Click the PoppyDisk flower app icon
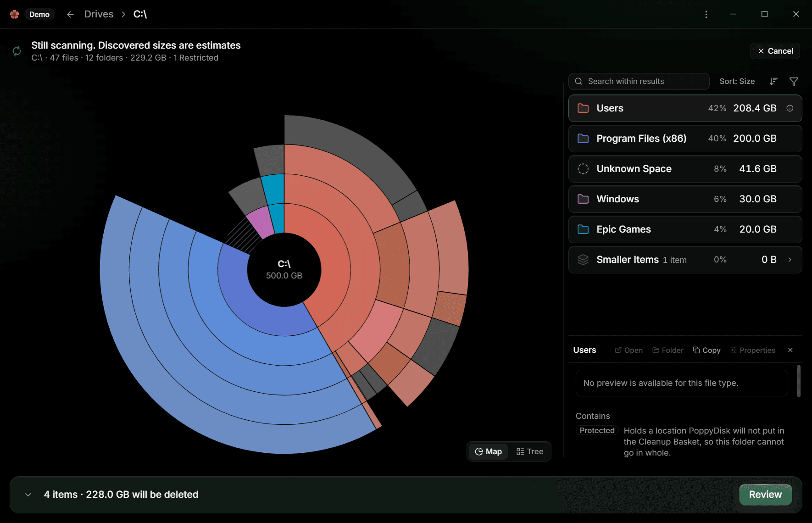The height and width of the screenshot is (523, 812). pos(14,14)
